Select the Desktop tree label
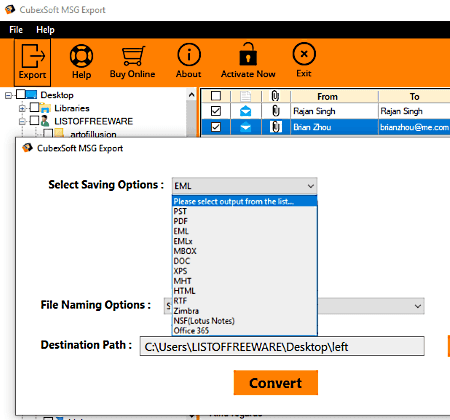The image size is (450, 420). pos(57,95)
